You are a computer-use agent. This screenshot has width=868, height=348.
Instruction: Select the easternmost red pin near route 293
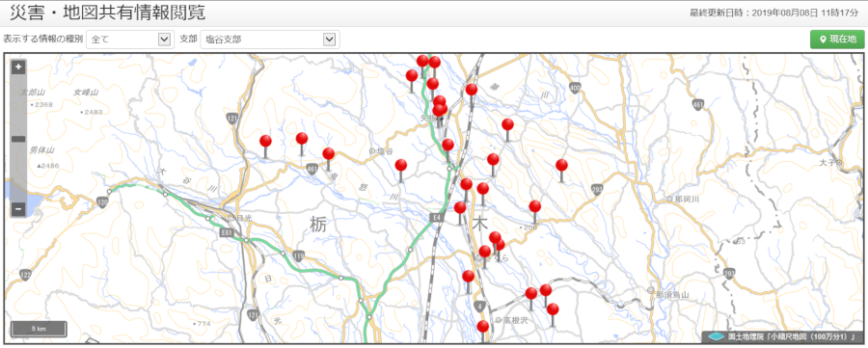562,165
